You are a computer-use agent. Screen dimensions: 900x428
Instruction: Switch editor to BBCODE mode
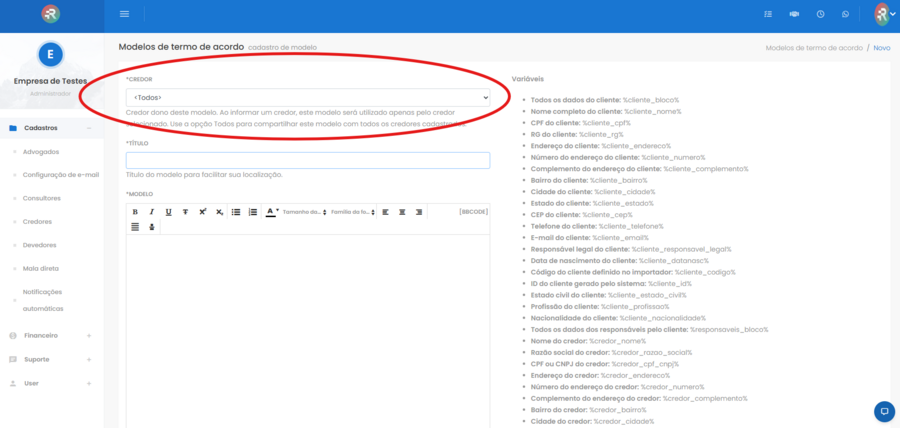474,212
